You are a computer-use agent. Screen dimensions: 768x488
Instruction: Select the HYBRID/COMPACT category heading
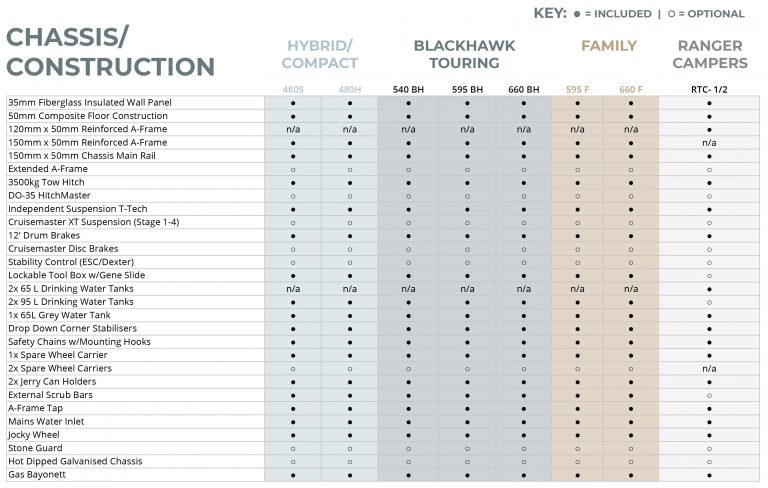pos(320,54)
